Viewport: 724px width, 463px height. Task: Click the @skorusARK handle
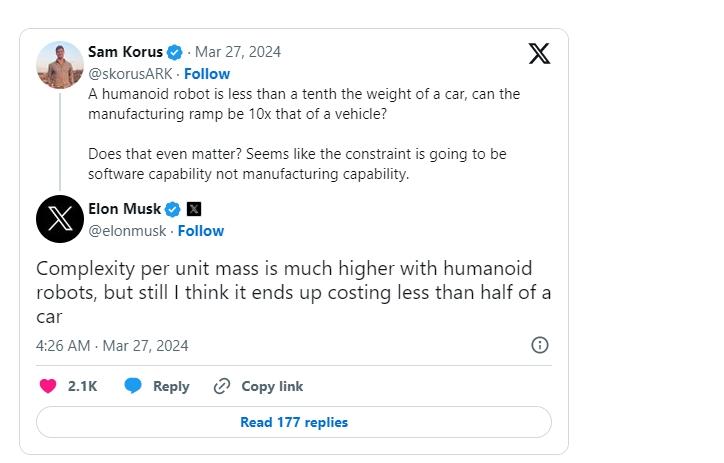130,73
